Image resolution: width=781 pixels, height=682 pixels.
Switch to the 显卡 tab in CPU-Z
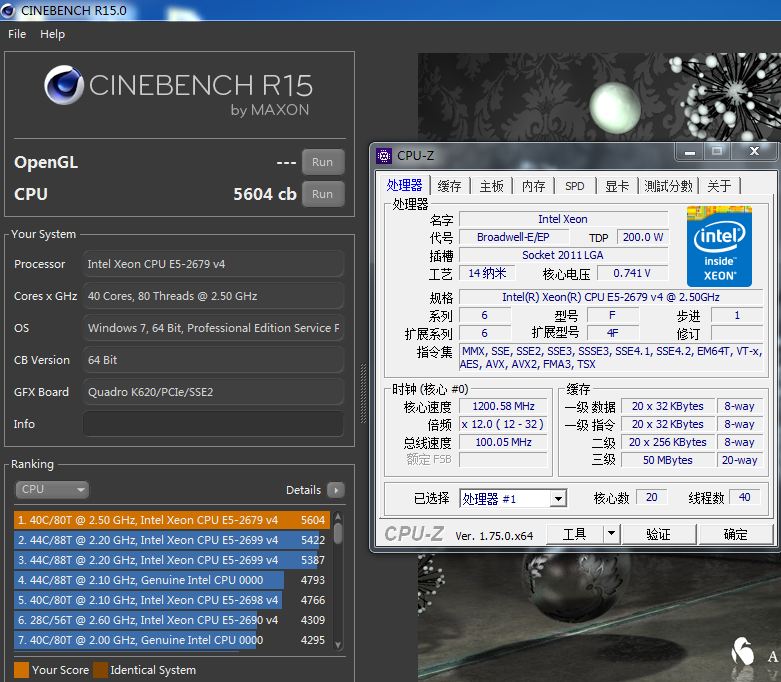click(617, 186)
